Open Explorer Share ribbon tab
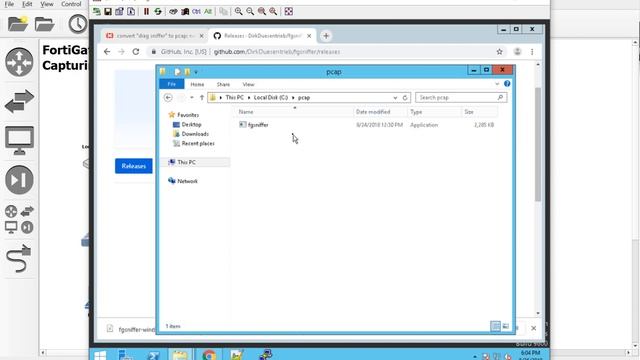640x360 pixels. 223,84
